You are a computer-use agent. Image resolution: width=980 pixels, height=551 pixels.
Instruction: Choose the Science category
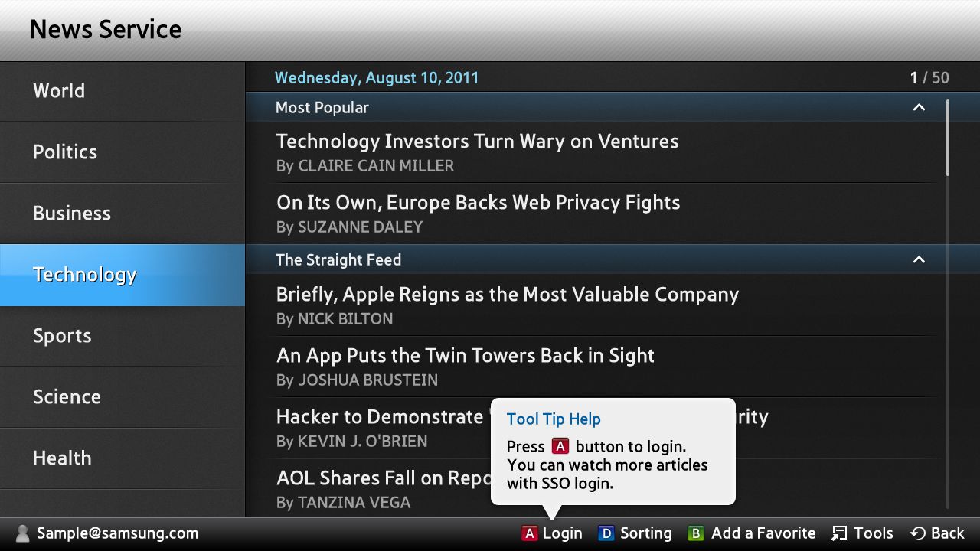coord(122,397)
